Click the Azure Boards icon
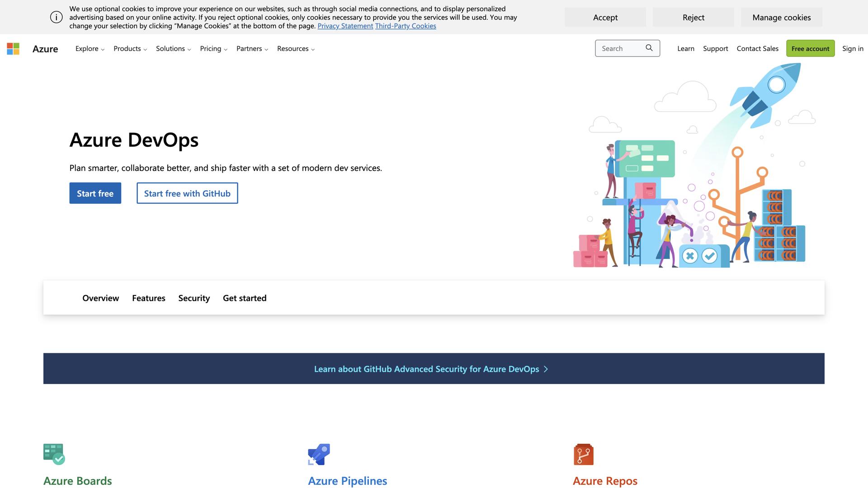The width and height of the screenshot is (868, 488). click(54, 454)
